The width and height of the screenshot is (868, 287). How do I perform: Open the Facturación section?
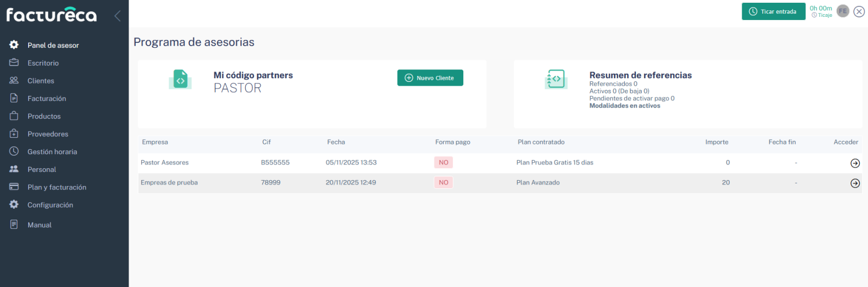47,98
